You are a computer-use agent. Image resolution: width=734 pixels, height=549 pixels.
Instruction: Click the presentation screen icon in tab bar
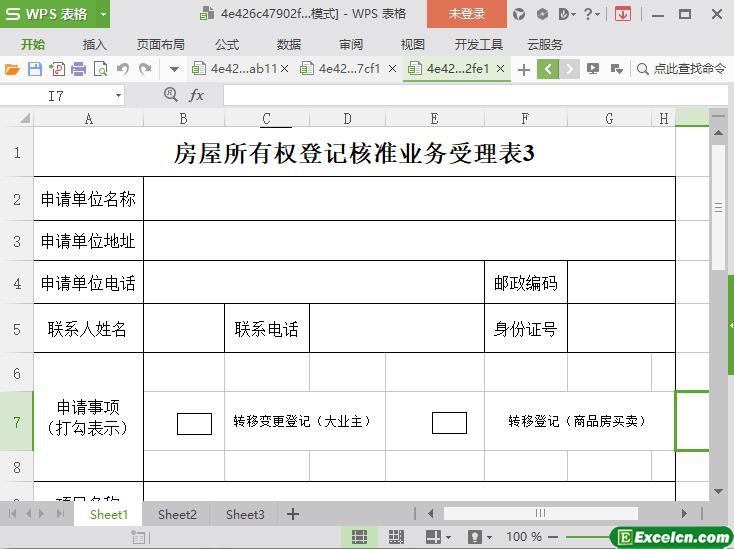point(593,69)
